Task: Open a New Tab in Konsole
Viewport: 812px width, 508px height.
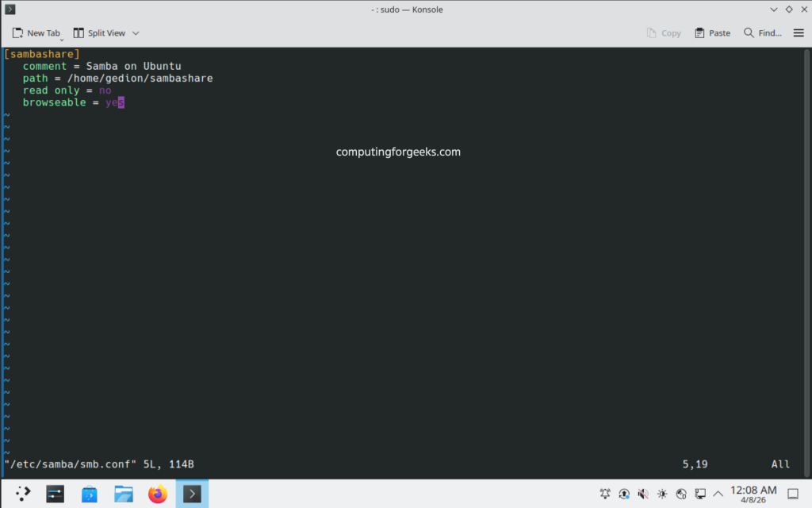Action: (x=36, y=33)
